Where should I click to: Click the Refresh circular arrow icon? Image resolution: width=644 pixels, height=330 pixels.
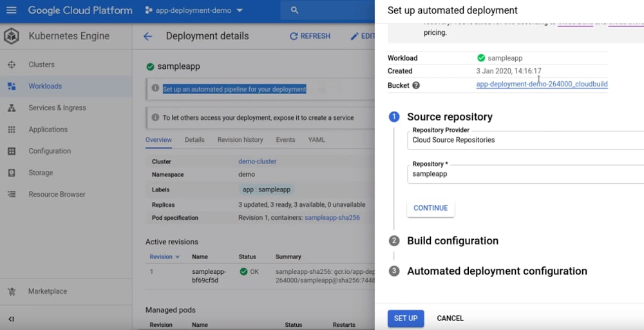point(294,37)
